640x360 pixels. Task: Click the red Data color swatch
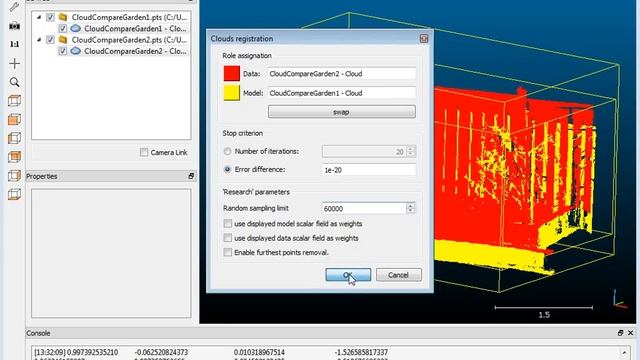(x=231, y=73)
